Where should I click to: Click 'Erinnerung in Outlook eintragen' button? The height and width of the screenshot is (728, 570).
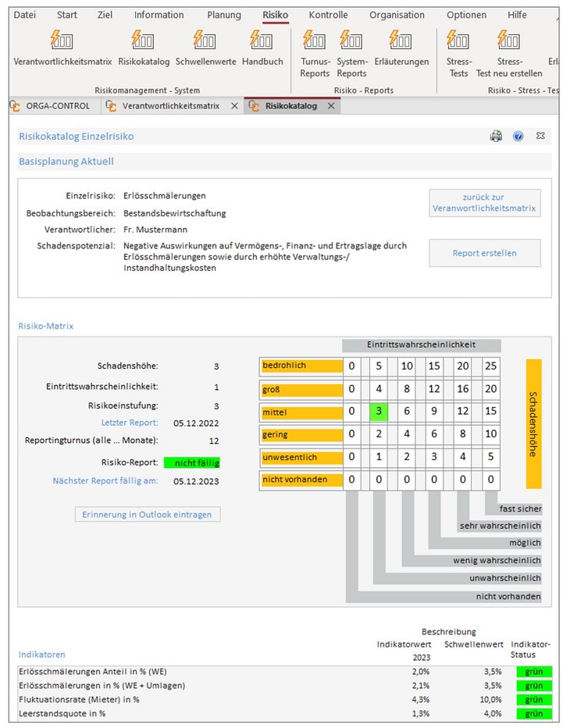[x=148, y=514]
